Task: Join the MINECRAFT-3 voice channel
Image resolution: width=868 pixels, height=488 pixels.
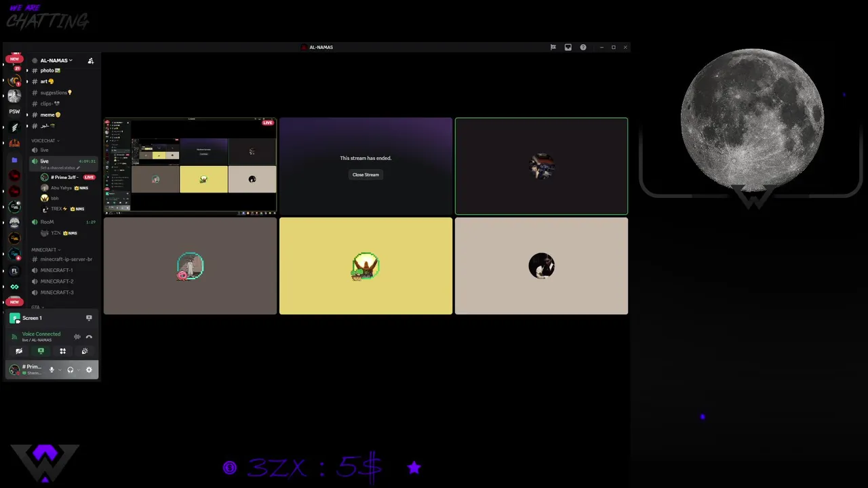Action: tap(62, 292)
